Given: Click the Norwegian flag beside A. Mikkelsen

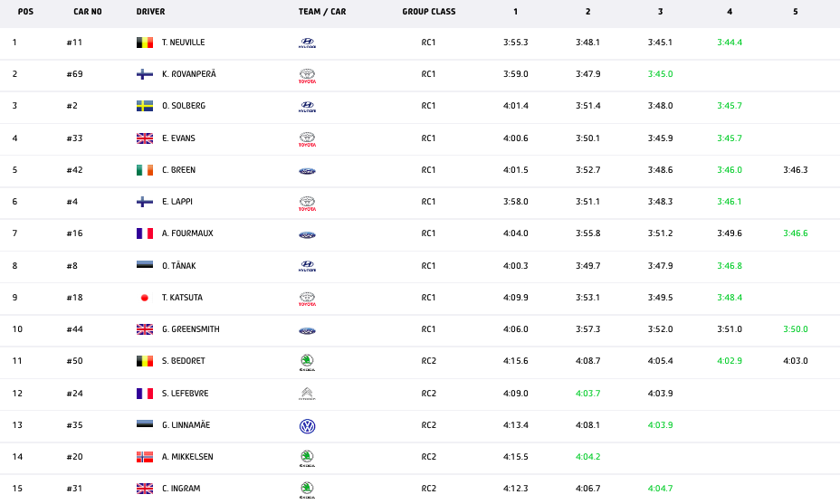Looking at the screenshot, I should (144, 457).
